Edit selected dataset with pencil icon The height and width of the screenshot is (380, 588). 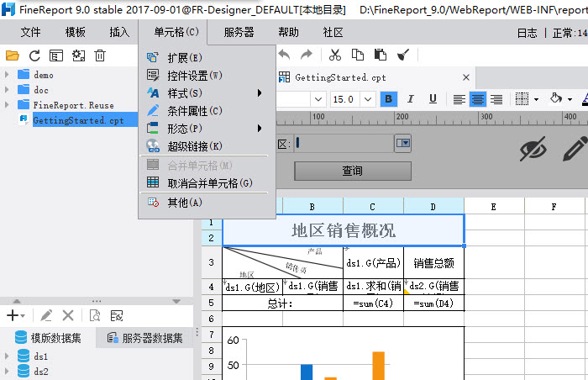46,315
